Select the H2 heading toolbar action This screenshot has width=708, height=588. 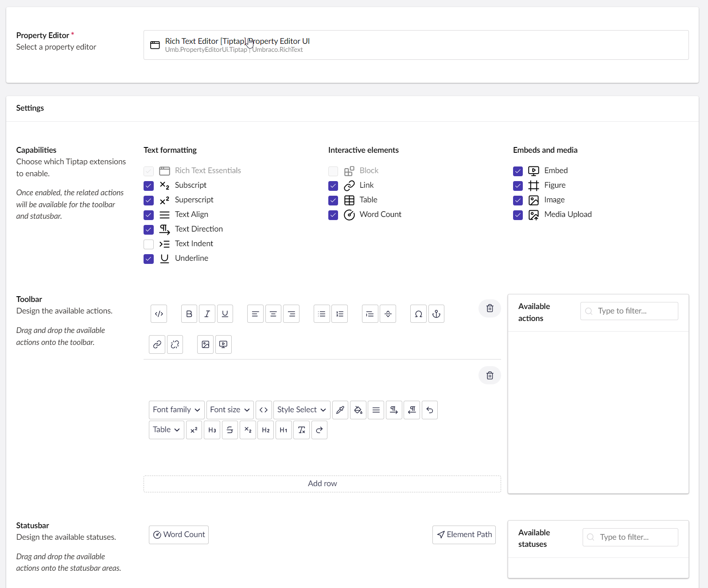tap(266, 430)
